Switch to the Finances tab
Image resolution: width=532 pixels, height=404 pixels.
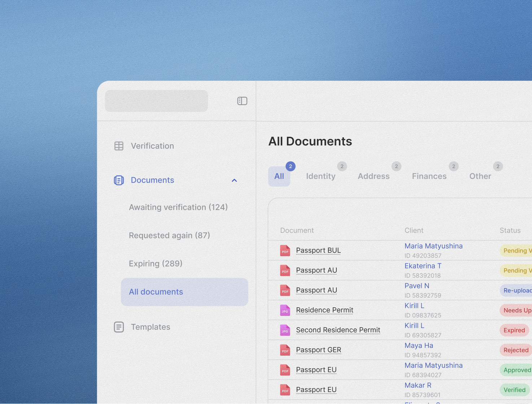pos(429,176)
